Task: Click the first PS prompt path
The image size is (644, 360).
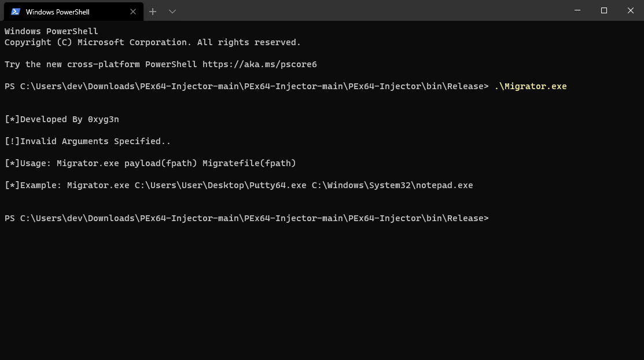Action: point(246,86)
